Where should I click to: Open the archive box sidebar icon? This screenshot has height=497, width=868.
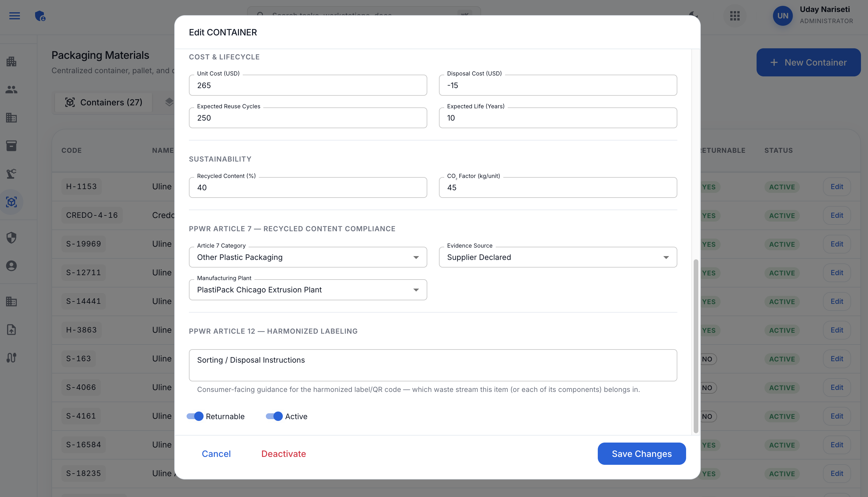click(x=11, y=146)
